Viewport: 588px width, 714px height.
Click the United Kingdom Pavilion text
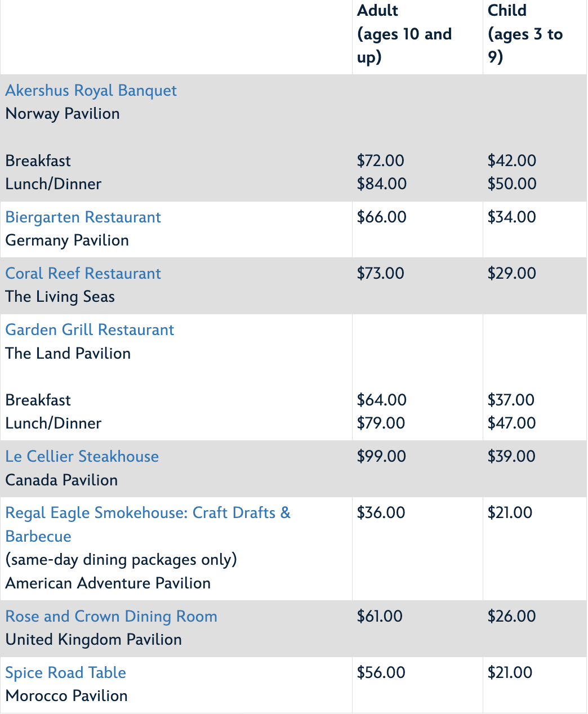point(93,640)
